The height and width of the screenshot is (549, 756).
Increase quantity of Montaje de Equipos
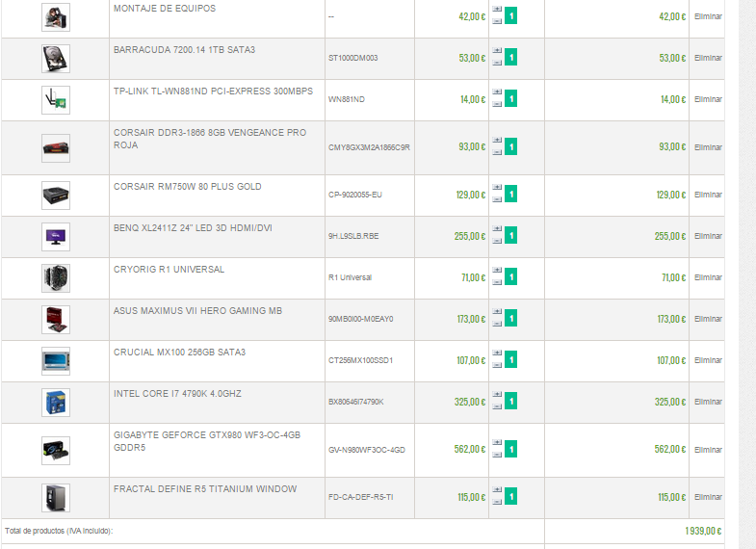pyautogui.click(x=497, y=10)
